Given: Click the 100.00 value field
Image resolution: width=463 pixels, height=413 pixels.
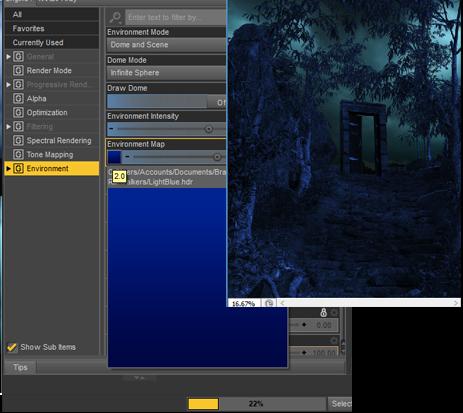Looking at the screenshot, I should [325, 353].
